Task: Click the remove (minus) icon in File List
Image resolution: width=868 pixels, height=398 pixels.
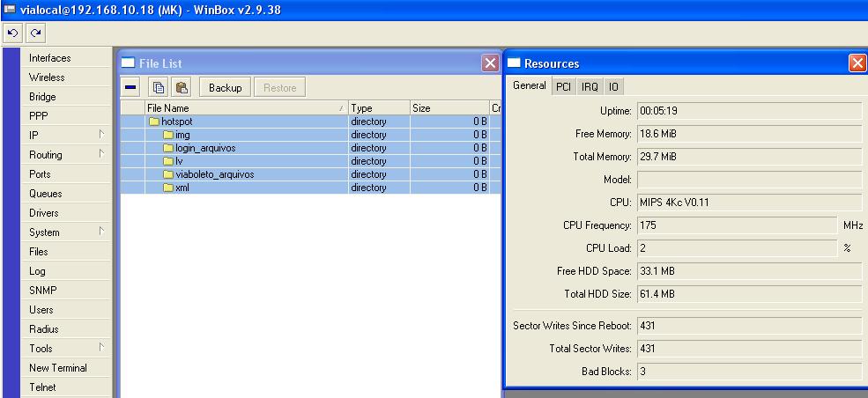Action: click(130, 87)
